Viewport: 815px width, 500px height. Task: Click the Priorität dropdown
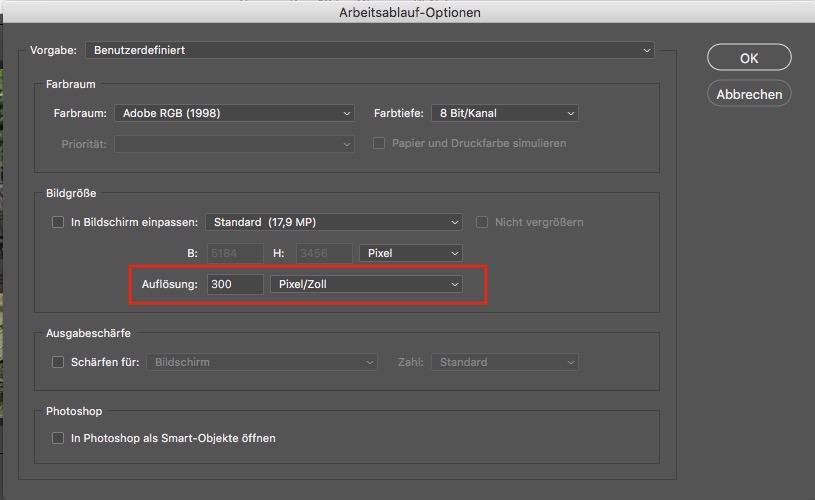click(x=234, y=144)
